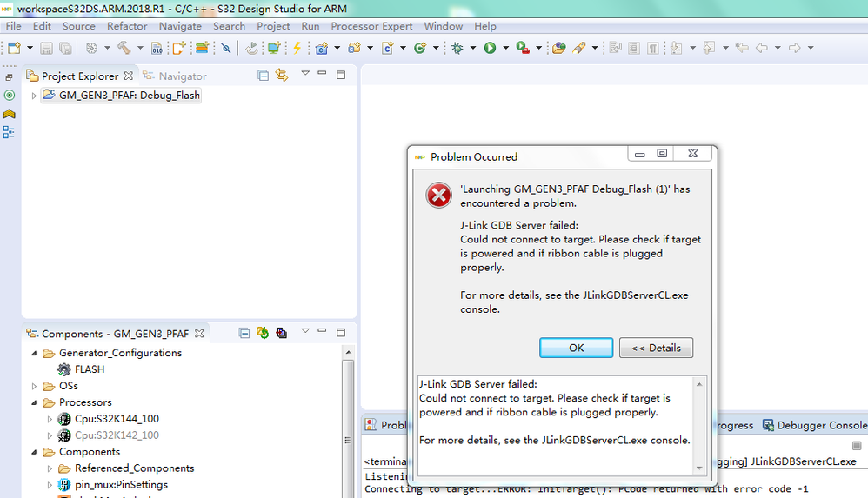Click the Debug bug icon
Image resolution: width=868 pixels, height=498 pixels.
click(x=457, y=48)
